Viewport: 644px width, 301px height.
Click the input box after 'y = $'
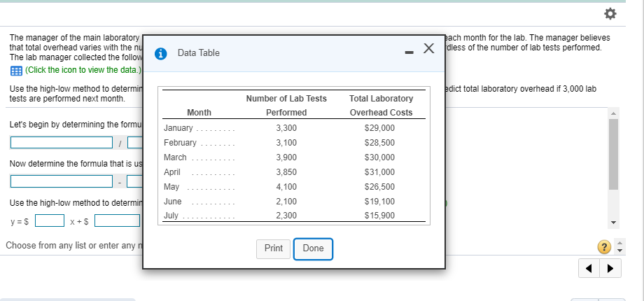pos(49,220)
